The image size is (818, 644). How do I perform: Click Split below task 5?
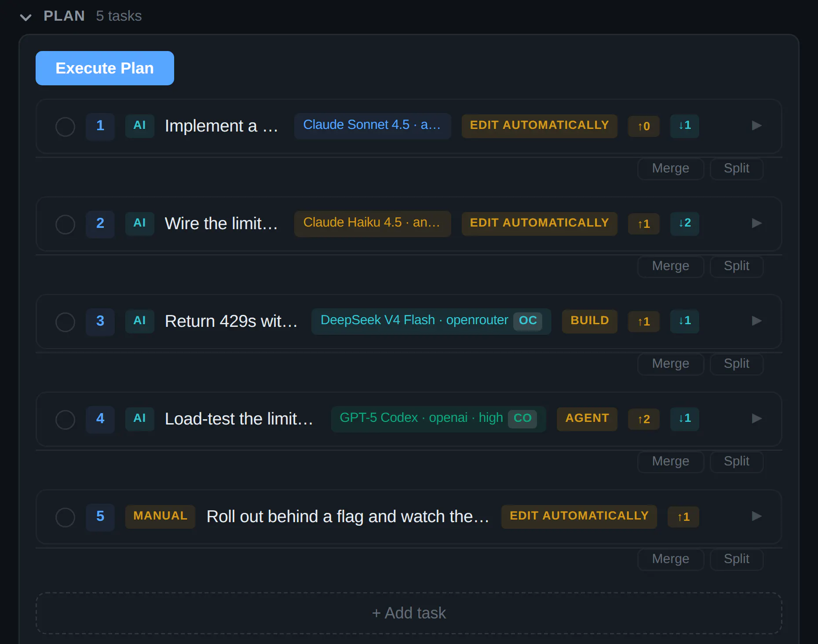[x=737, y=560]
